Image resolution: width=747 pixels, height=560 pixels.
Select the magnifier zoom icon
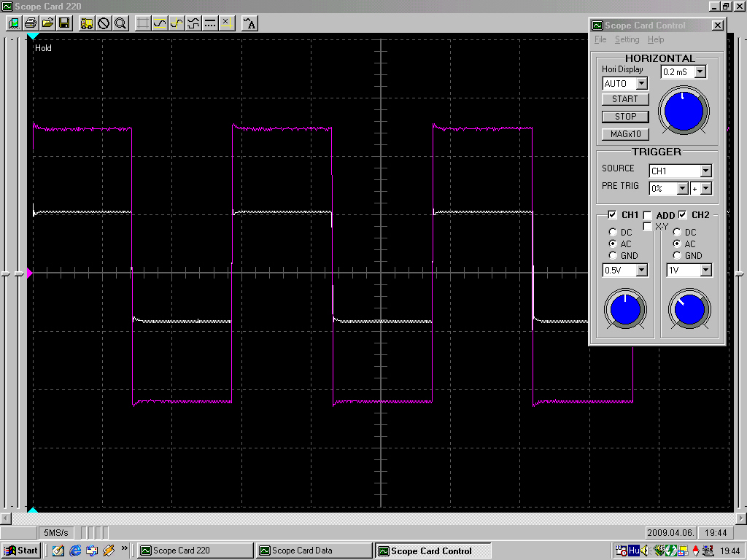[120, 23]
